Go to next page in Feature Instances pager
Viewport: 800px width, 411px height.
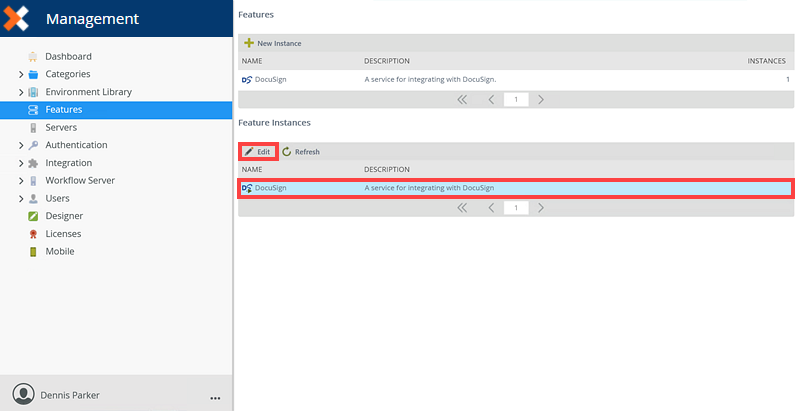pyautogui.click(x=541, y=208)
